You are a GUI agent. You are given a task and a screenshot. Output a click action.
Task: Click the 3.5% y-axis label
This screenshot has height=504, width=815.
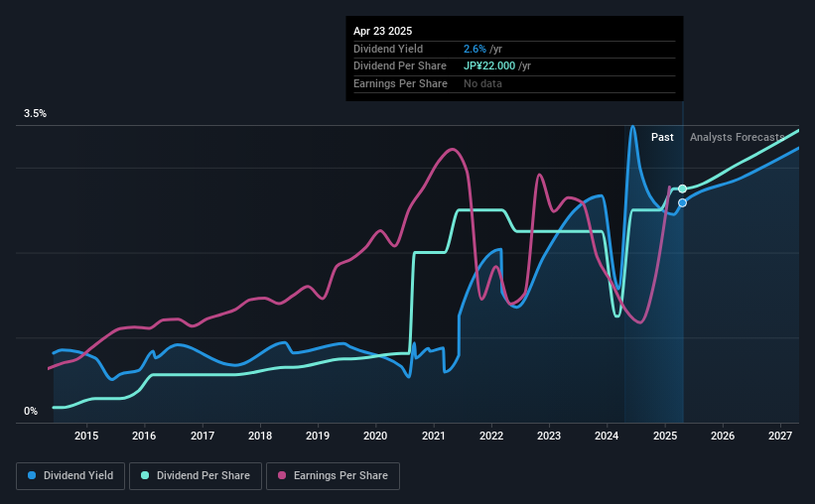click(35, 113)
